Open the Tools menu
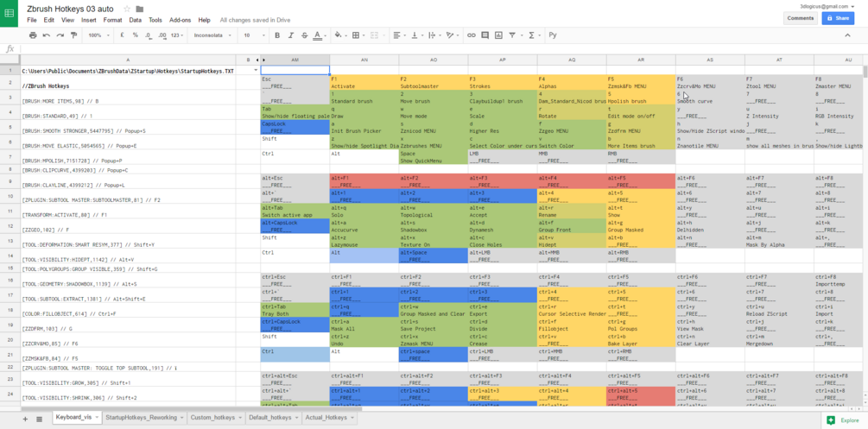This screenshot has height=429, width=868. [x=155, y=20]
